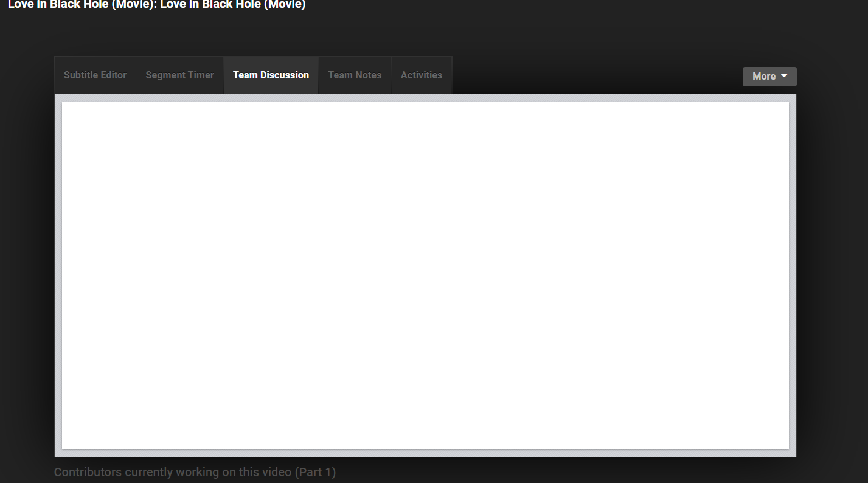The image size is (868, 483).
Task: Show the Activities tab
Action: (421, 75)
